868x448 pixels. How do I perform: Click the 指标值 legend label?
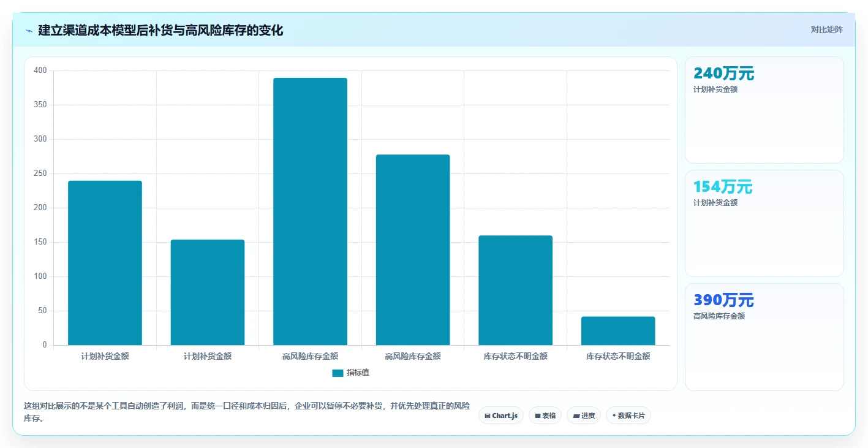[358, 373]
